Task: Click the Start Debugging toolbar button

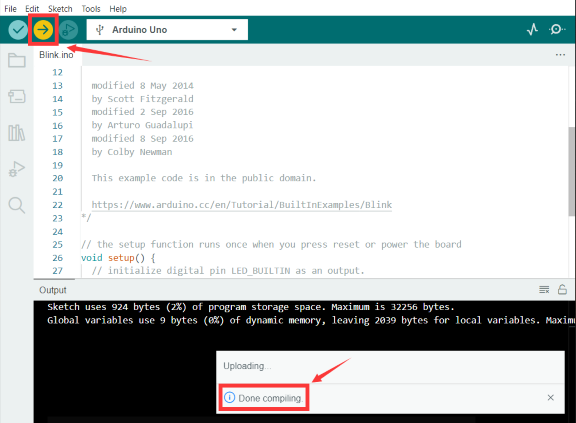Action: 68,30
